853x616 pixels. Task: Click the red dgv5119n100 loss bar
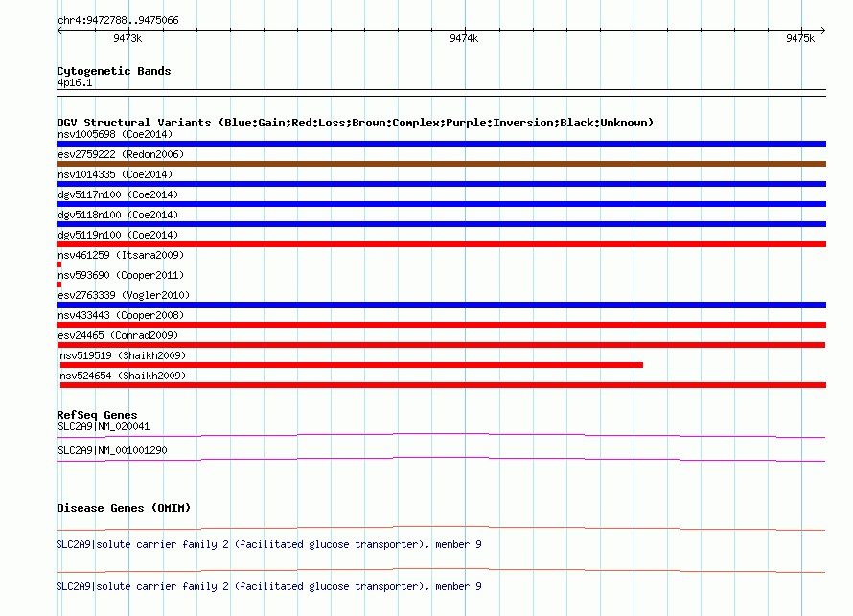(x=441, y=244)
